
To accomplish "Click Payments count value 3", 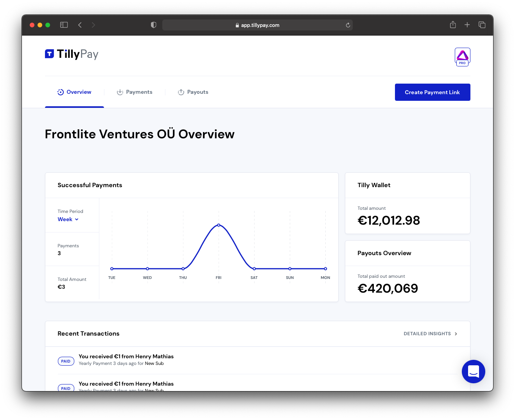I will (59, 253).
